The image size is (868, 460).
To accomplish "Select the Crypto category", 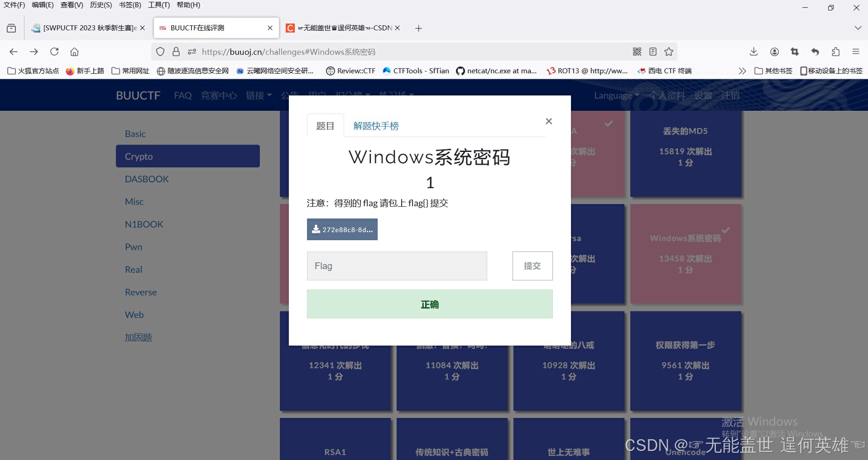I will pyautogui.click(x=188, y=156).
